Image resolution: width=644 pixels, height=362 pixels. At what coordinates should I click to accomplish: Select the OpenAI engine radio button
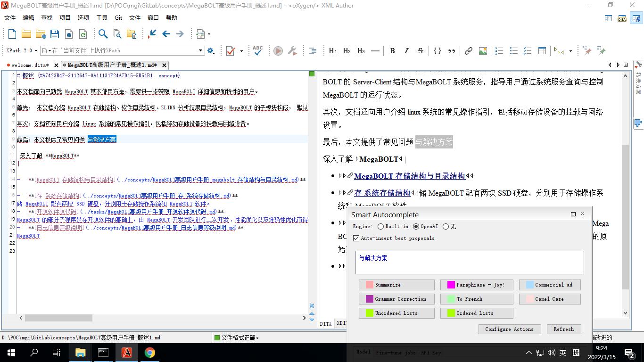click(416, 227)
